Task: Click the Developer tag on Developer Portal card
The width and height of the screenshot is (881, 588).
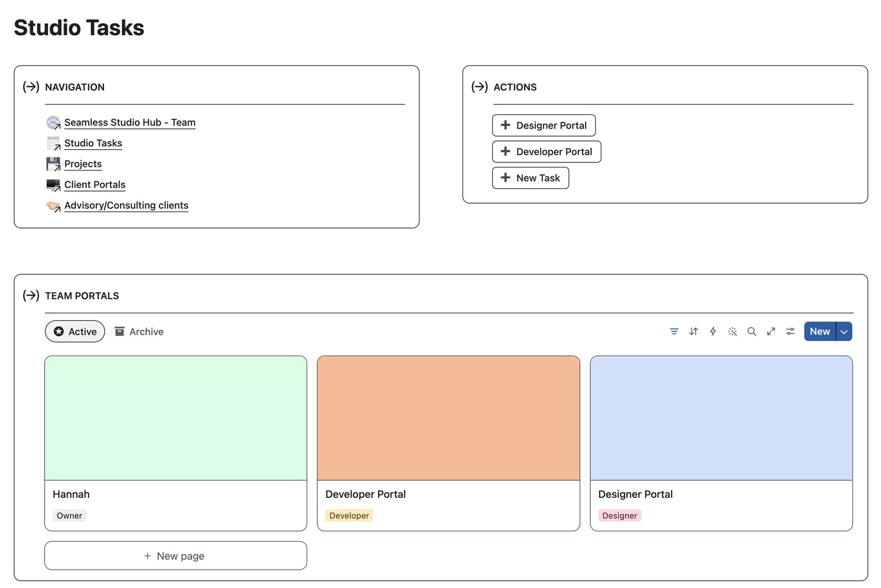Action: pos(349,515)
